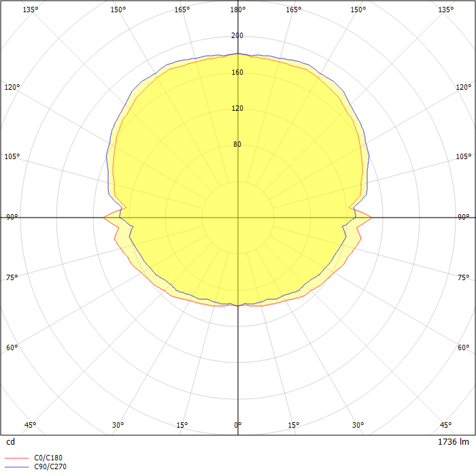476x476 pixels.
Task: Select the right-side 105° angle label
Action: (x=464, y=156)
